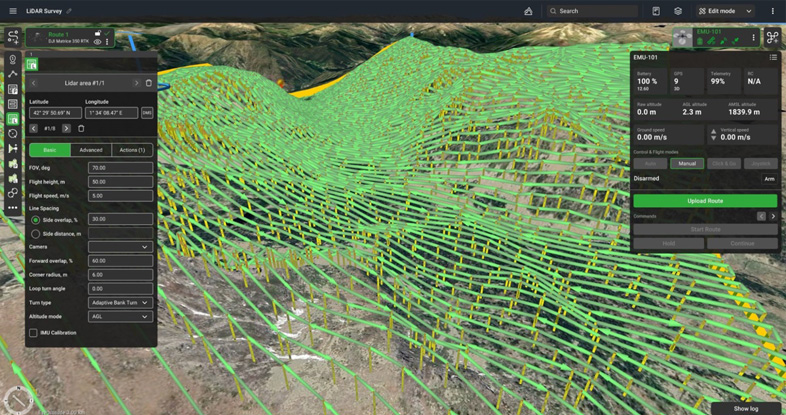The image size is (786, 415).
Task: Click the compass in the map corner
Action: point(17,398)
